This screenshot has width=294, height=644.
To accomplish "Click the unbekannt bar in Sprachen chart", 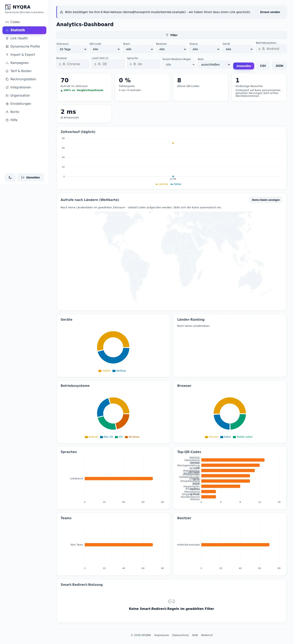I will click(119, 479).
